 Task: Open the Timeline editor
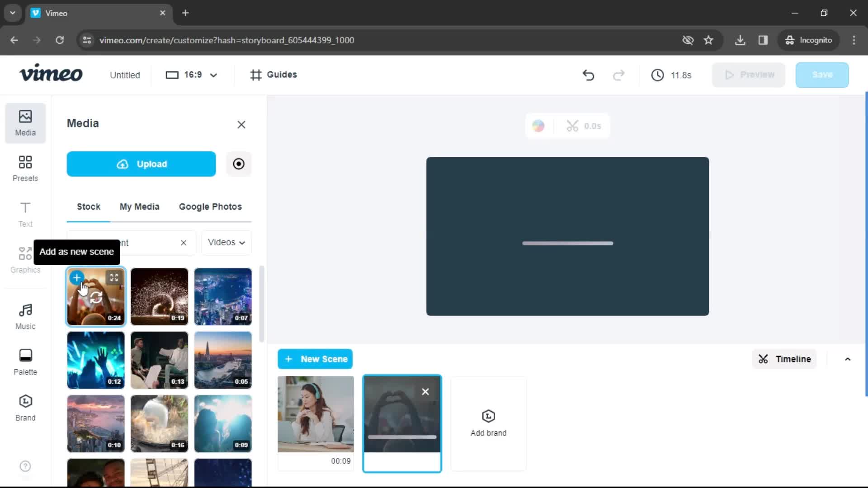point(784,359)
